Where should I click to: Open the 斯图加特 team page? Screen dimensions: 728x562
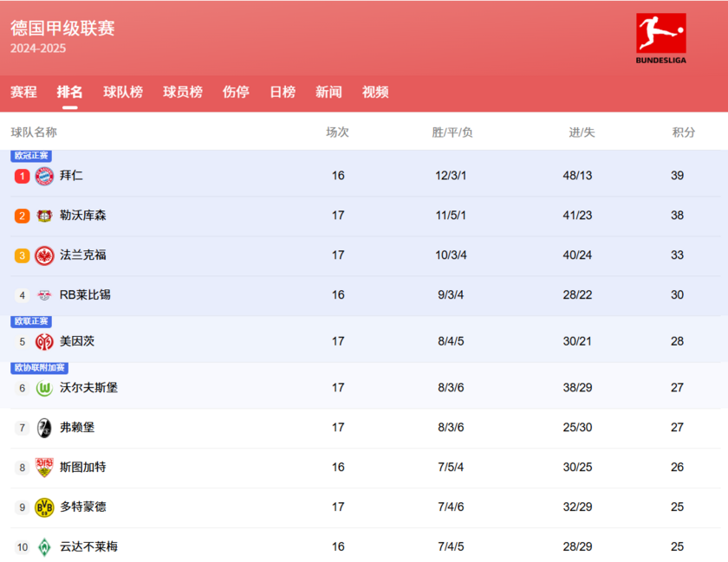pyautogui.click(x=83, y=467)
